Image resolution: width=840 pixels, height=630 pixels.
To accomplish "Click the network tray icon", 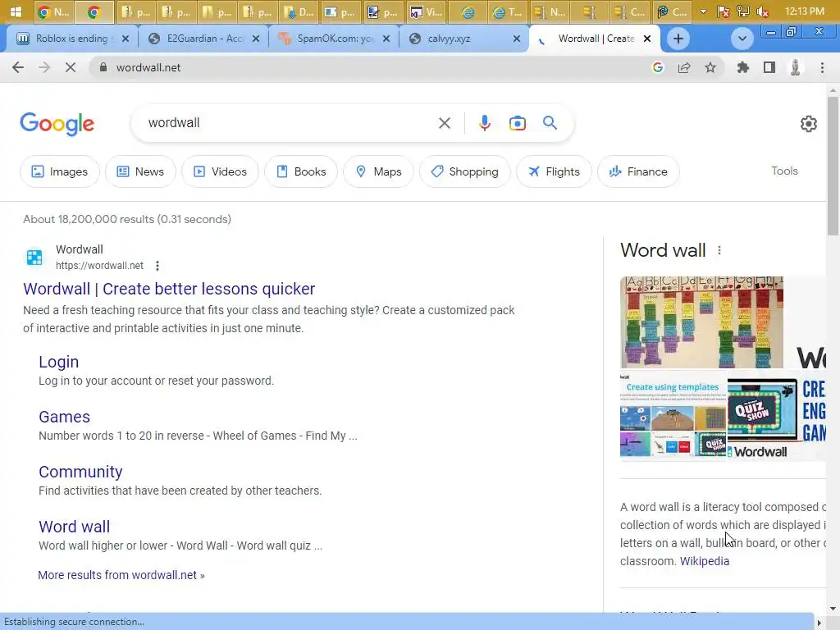I will (x=743, y=11).
